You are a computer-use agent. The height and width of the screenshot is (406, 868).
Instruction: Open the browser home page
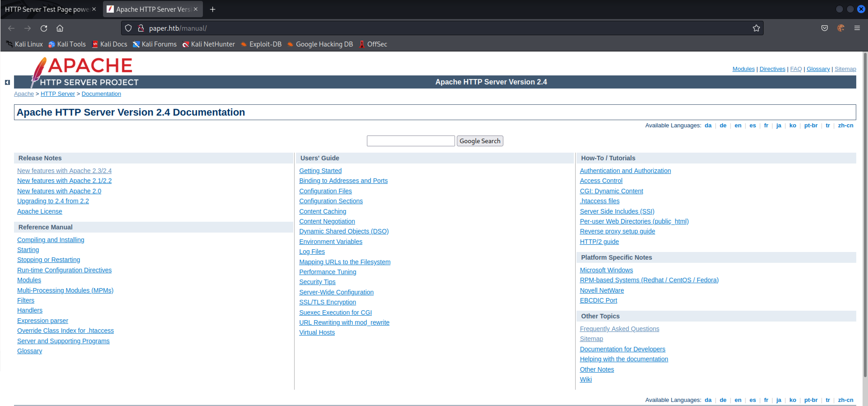pyautogui.click(x=60, y=28)
